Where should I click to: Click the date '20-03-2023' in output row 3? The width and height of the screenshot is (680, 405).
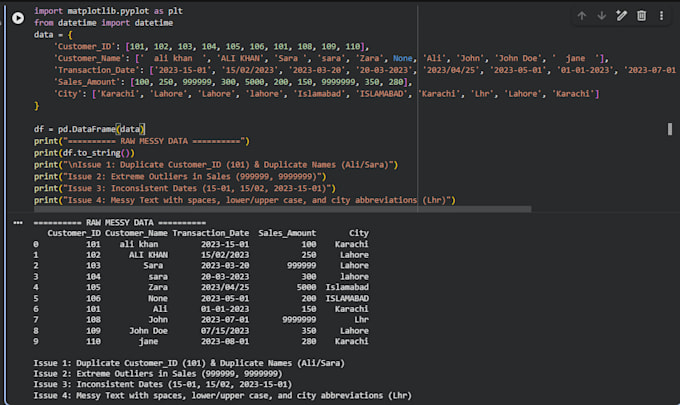point(225,276)
